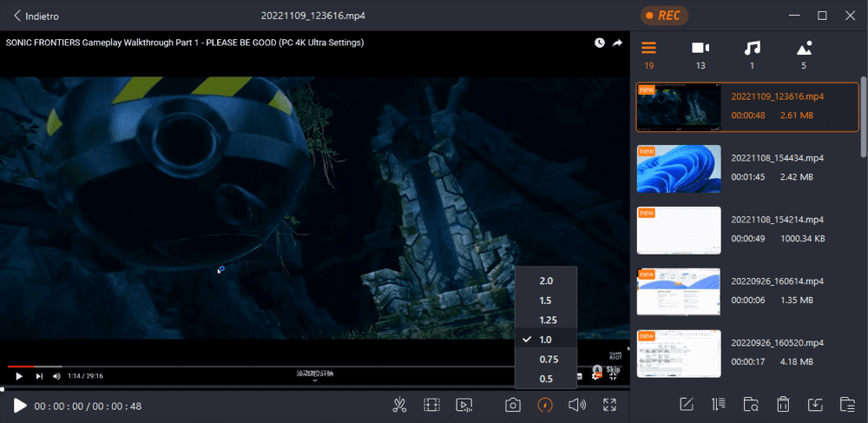Go back with the Indietro button
868x423 pixels.
coord(36,16)
